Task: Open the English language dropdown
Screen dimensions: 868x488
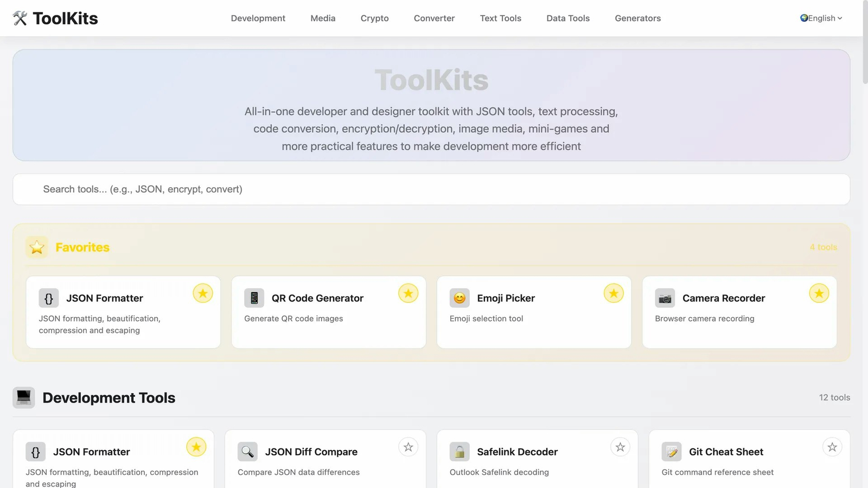Action: pos(821,18)
